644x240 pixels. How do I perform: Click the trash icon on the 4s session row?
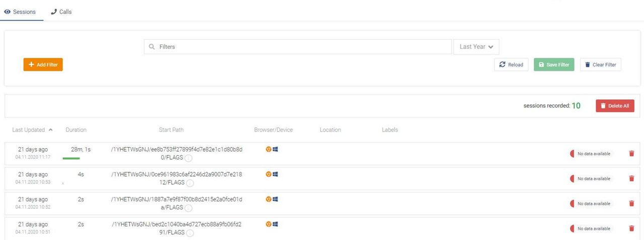pyautogui.click(x=631, y=179)
